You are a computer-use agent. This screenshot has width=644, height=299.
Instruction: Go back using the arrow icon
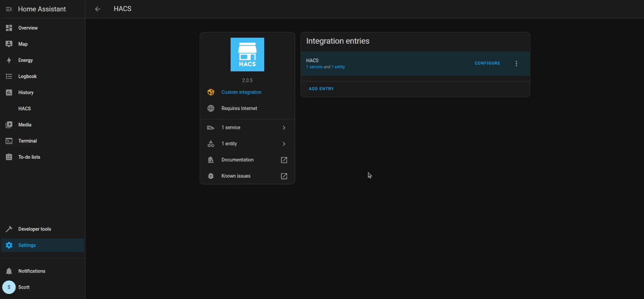tap(98, 9)
